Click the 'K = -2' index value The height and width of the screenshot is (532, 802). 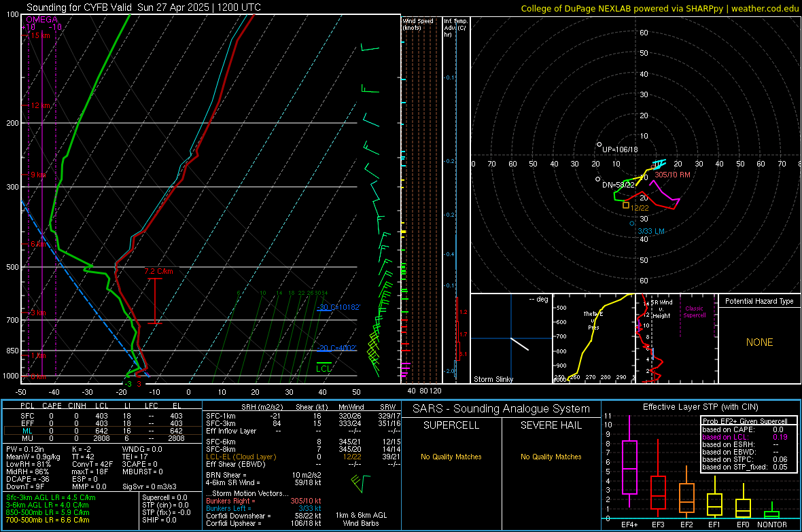click(82, 449)
